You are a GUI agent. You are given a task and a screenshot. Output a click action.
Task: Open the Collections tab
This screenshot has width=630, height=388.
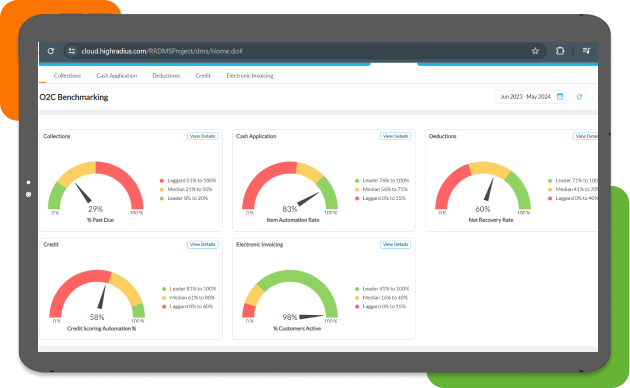[x=67, y=76]
